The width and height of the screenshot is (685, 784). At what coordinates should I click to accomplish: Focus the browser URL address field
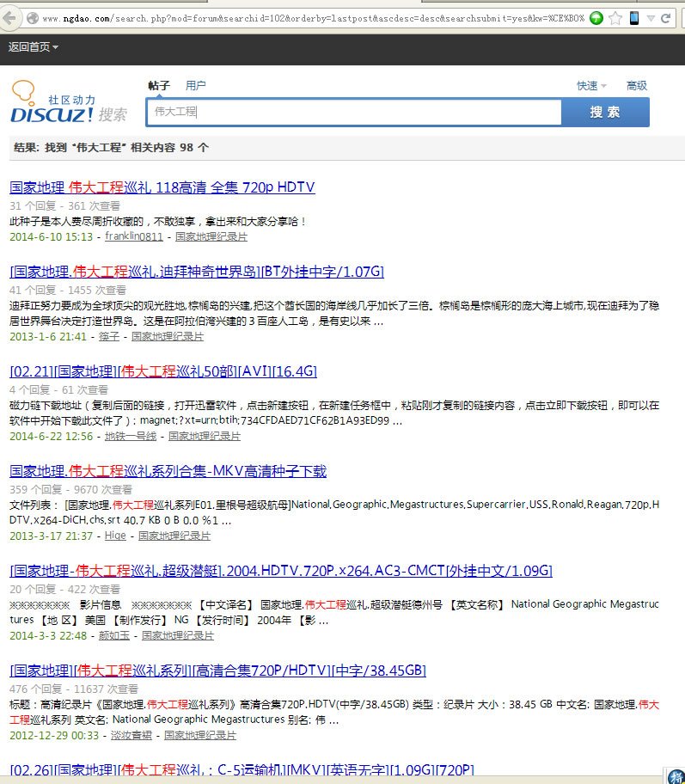tap(313, 18)
